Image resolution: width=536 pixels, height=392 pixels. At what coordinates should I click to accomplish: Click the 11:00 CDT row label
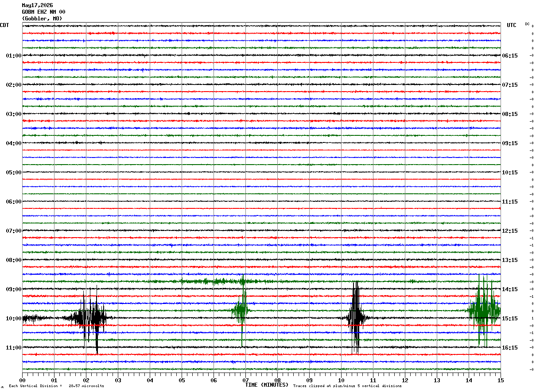click(x=14, y=348)
